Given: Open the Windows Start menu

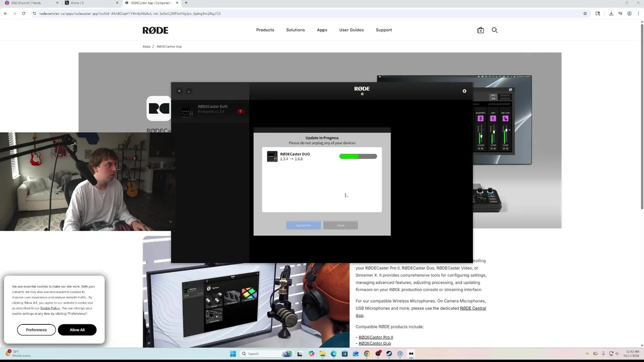Looking at the screenshot, I should click(233, 353).
